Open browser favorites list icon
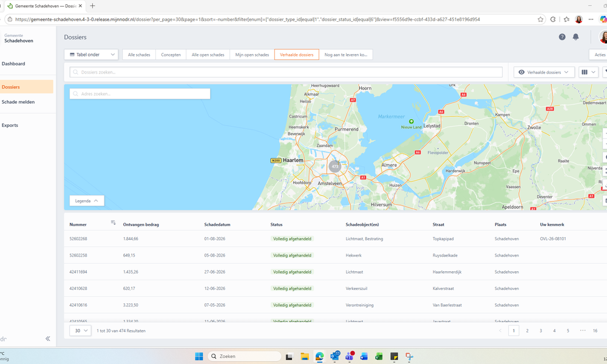607x364 pixels. pyautogui.click(x=566, y=19)
